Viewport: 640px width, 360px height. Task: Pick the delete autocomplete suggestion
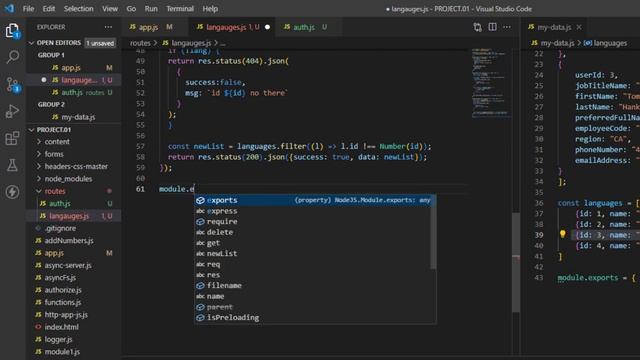313,232
